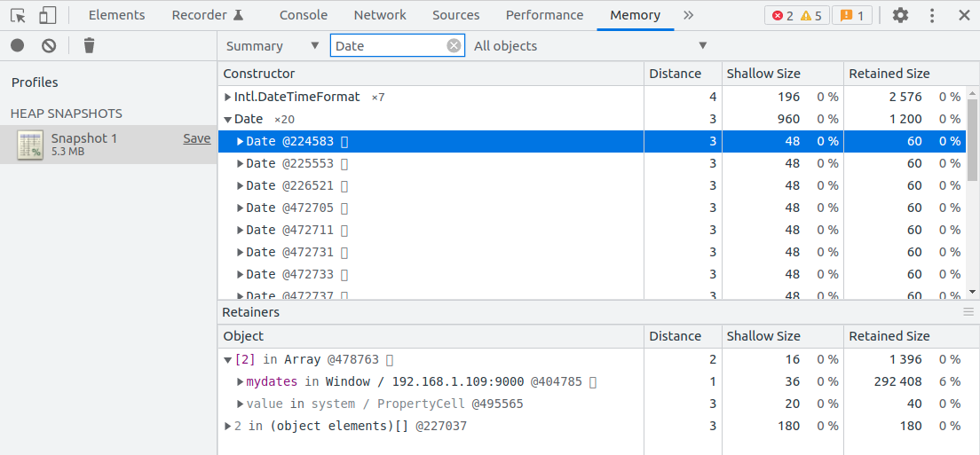Viewport: 980px width, 455px height.
Task: Open DevTools settings gear
Action: coord(900,15)
